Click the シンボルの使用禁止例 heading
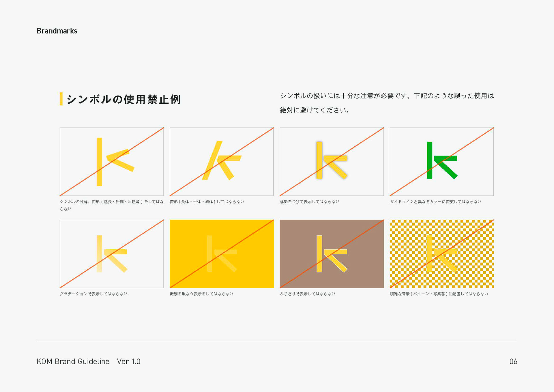Image resolution: width=554 pixels, height=392 pixels. coord(123,99)
